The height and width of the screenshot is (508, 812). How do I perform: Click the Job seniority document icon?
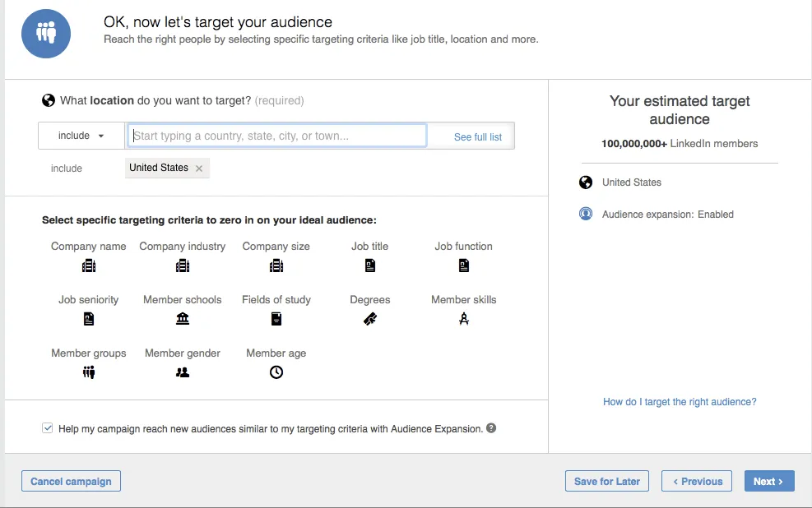coord(89,319)
